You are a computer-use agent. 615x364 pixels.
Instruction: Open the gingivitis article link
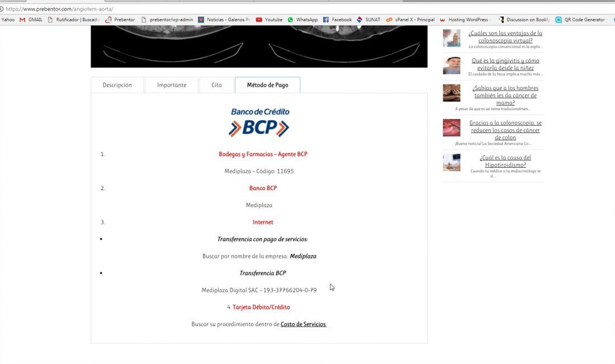(x=505, y=64)
